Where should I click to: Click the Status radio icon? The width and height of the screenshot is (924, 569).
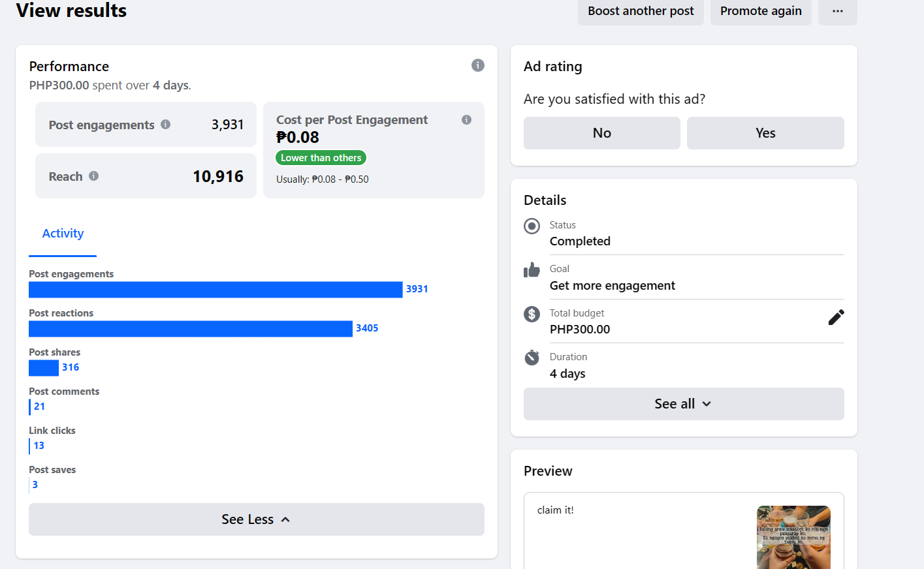(x=532, y=226)
